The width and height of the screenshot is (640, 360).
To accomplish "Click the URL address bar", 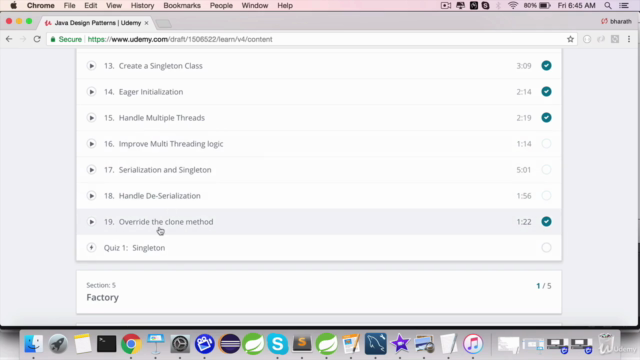I will (x=312, y=39).
